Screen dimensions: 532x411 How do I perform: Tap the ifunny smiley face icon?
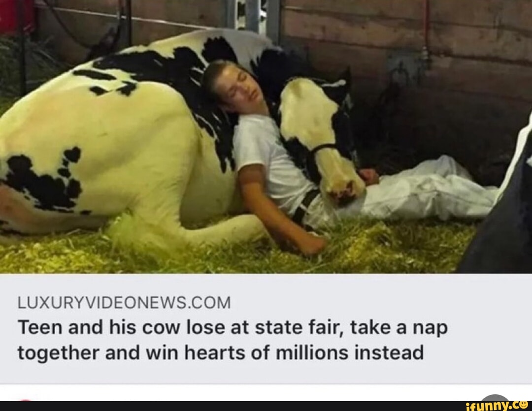coord(524,405)
